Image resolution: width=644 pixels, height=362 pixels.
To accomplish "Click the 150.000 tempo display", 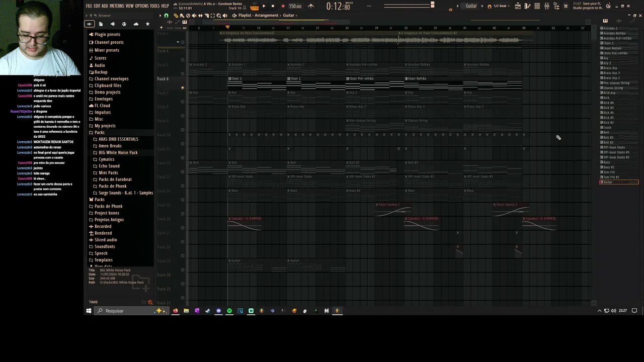I will coord(295,6).
